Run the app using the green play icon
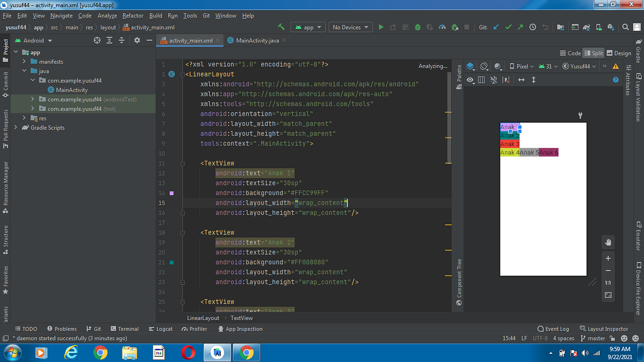 381,27
